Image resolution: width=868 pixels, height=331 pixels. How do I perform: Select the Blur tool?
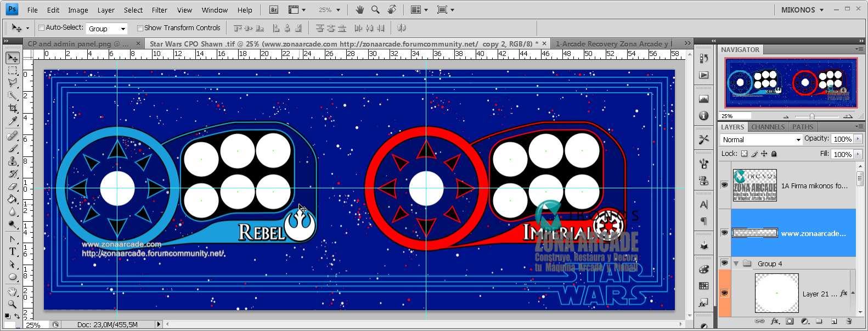[13, 211]
